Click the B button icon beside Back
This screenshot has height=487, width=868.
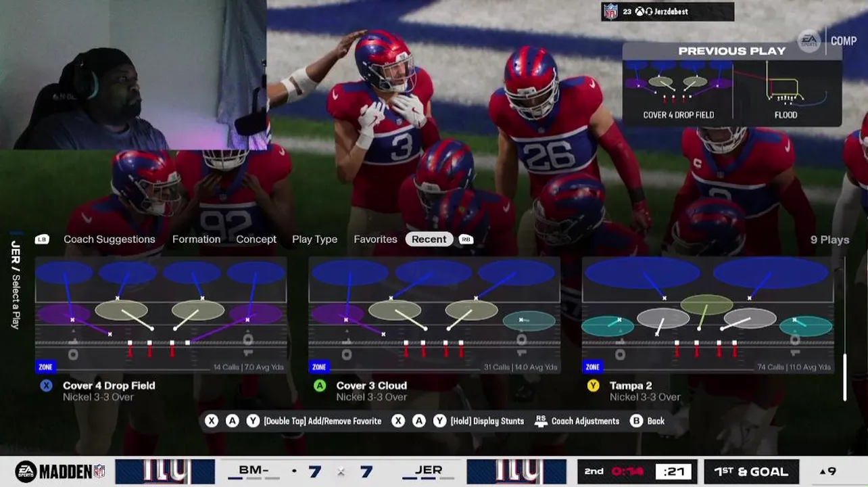point(636,421)
